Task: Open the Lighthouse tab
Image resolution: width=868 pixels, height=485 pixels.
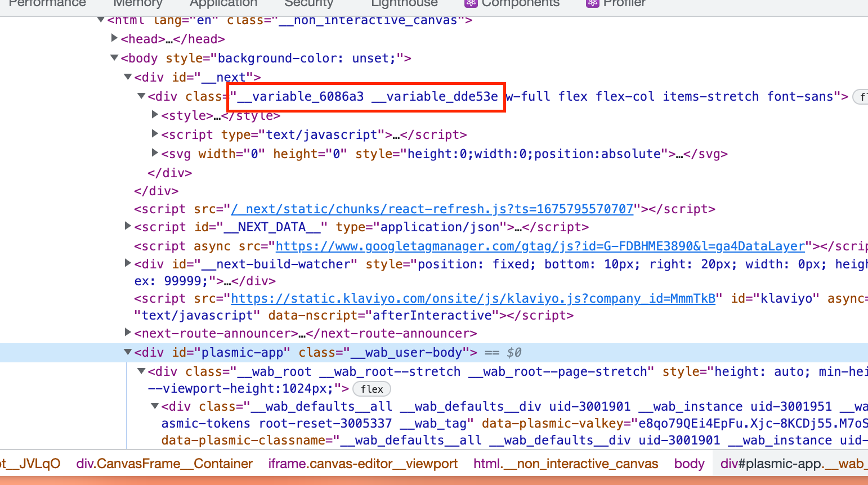Action: (x=404, y=3)
